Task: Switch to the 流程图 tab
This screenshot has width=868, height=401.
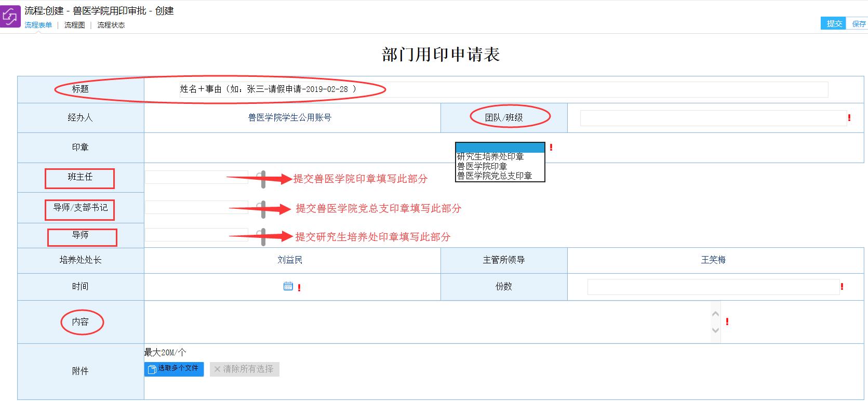Action: coord(74,25)
